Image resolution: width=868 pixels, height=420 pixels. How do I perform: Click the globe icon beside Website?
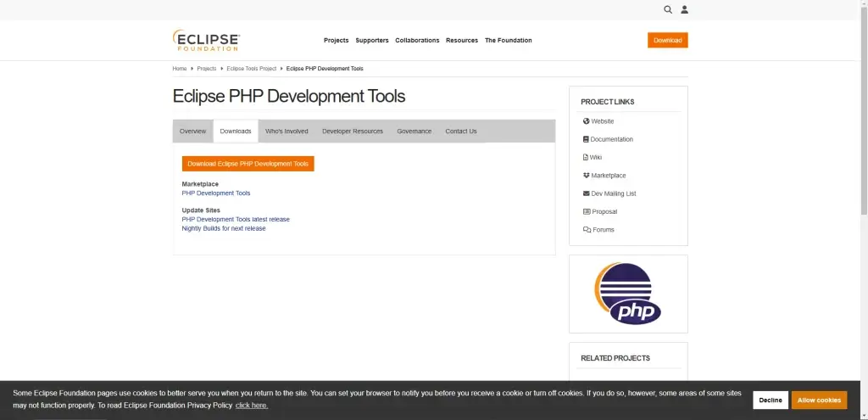587,121
